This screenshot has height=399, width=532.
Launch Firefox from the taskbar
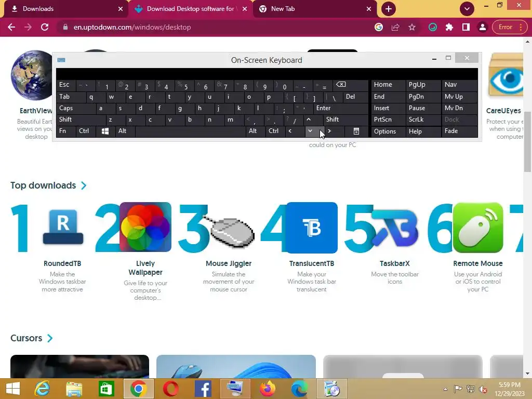tap(268, 389)
